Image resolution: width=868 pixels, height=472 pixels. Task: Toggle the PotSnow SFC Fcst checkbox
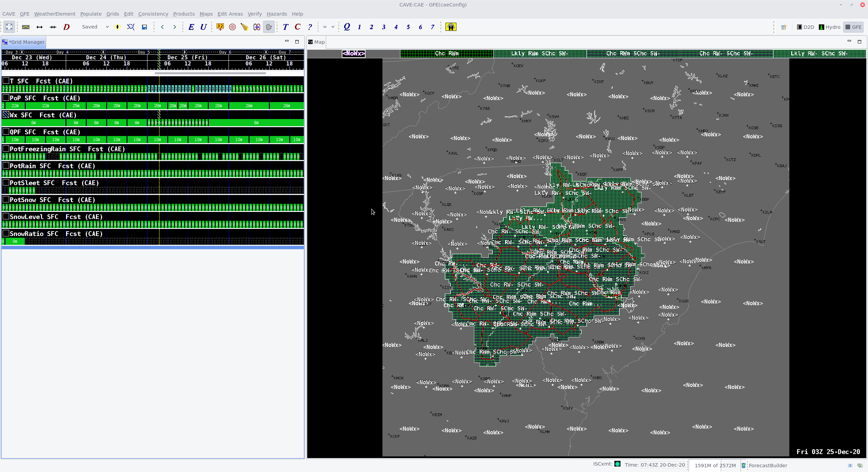(x=6, y=199)
